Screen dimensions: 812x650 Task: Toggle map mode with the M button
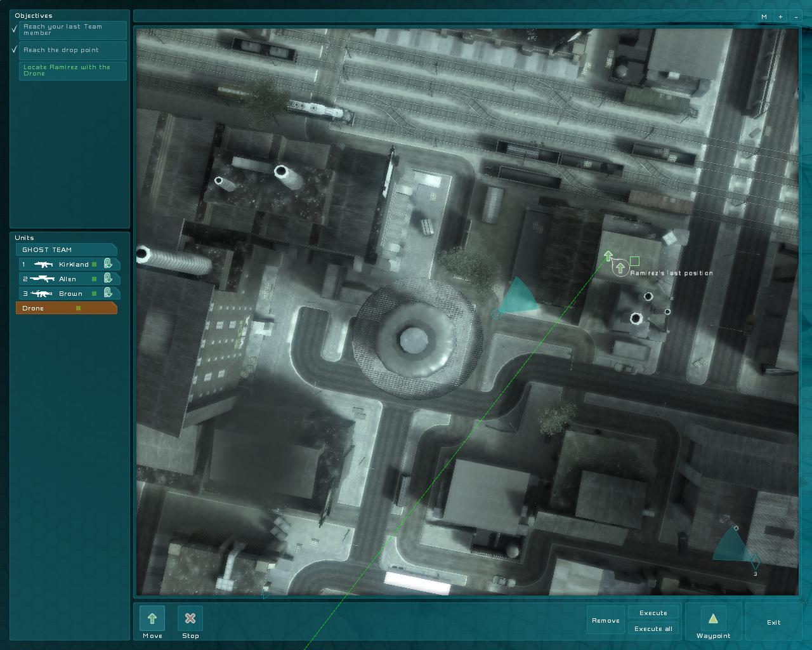[764, 17]
